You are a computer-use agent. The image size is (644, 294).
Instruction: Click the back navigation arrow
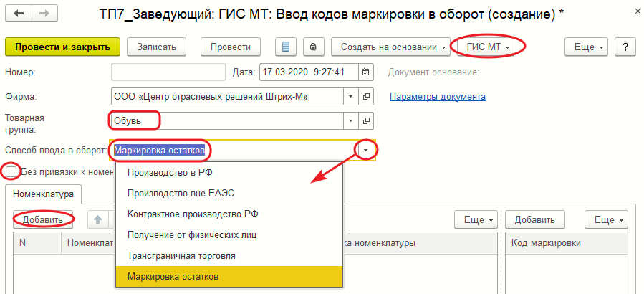(x=19, y=14)
